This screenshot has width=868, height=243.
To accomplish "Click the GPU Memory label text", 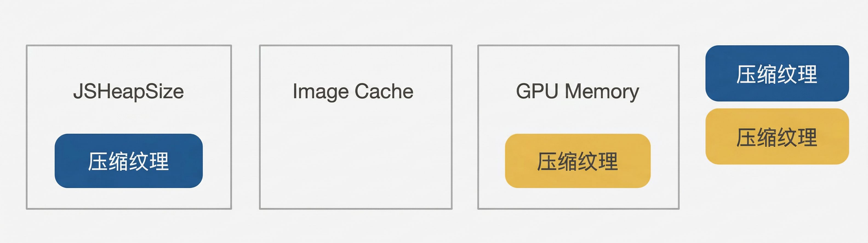I will coord(577,91).
